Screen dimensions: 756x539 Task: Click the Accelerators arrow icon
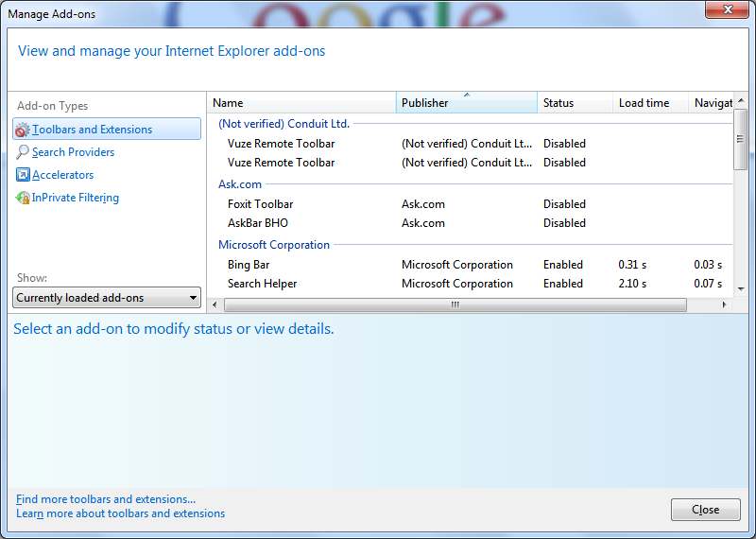tap(23, 175)
